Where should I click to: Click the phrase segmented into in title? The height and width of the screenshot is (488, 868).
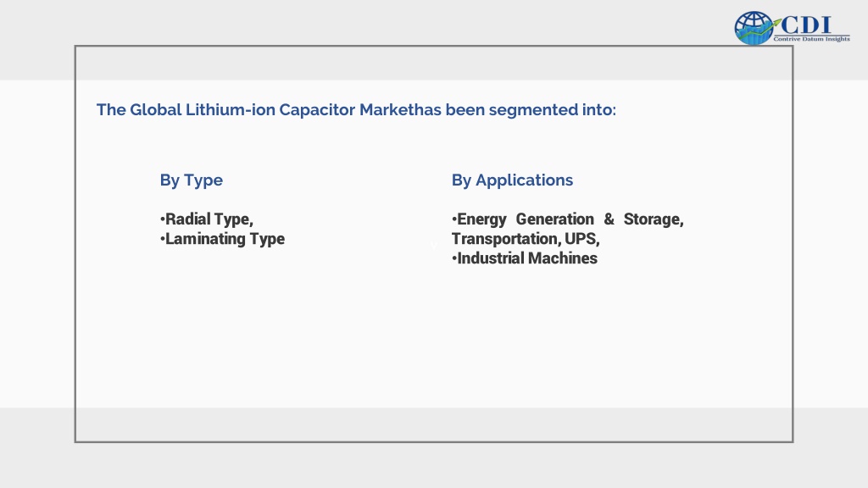[x=552, y=109]
